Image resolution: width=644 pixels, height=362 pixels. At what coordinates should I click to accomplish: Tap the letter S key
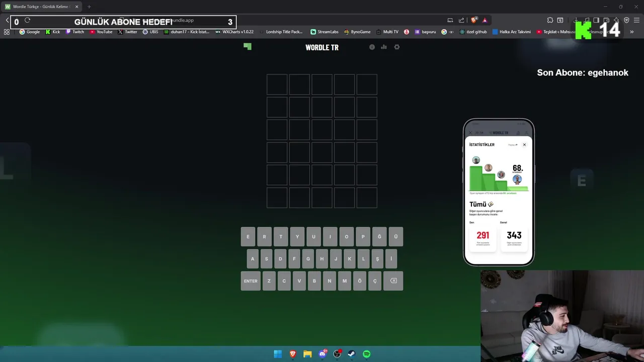point(267,259)
